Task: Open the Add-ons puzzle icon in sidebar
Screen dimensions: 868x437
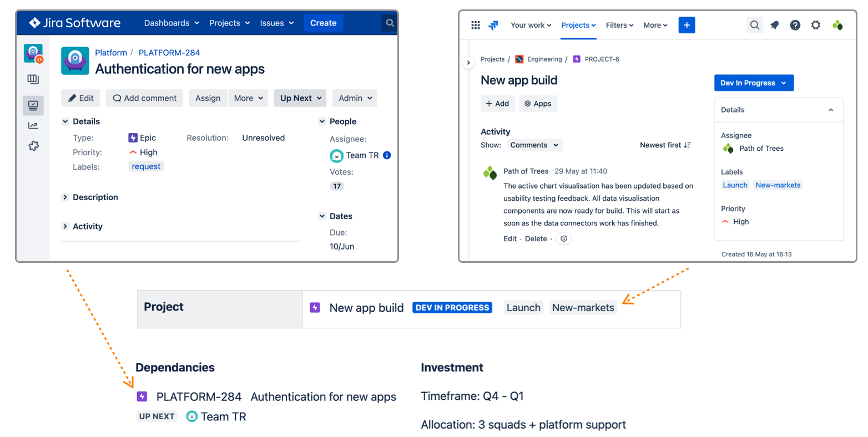Action: [33, 146]
